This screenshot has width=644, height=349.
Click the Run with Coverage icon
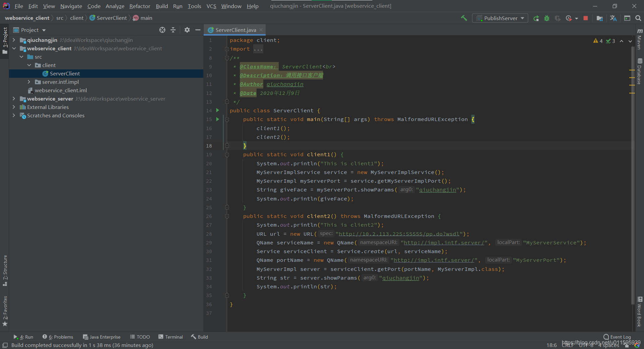pyautogui.click(x=557, y=18)
